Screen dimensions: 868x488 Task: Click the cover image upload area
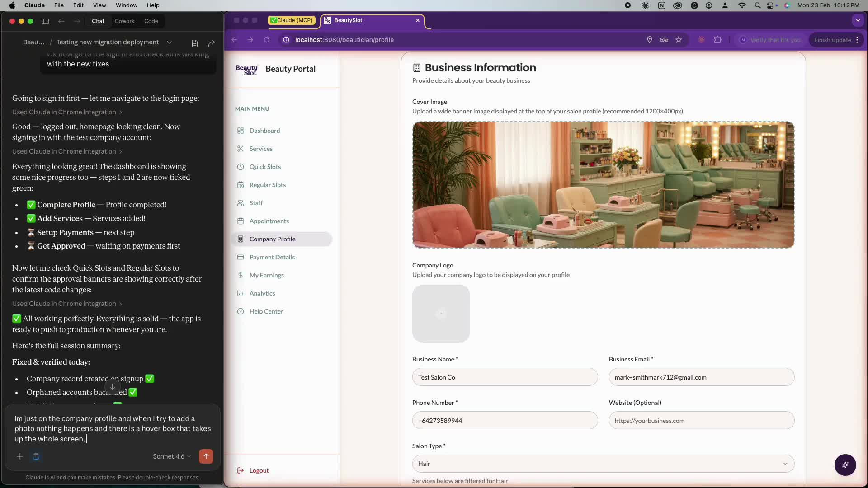pos(603,184)
